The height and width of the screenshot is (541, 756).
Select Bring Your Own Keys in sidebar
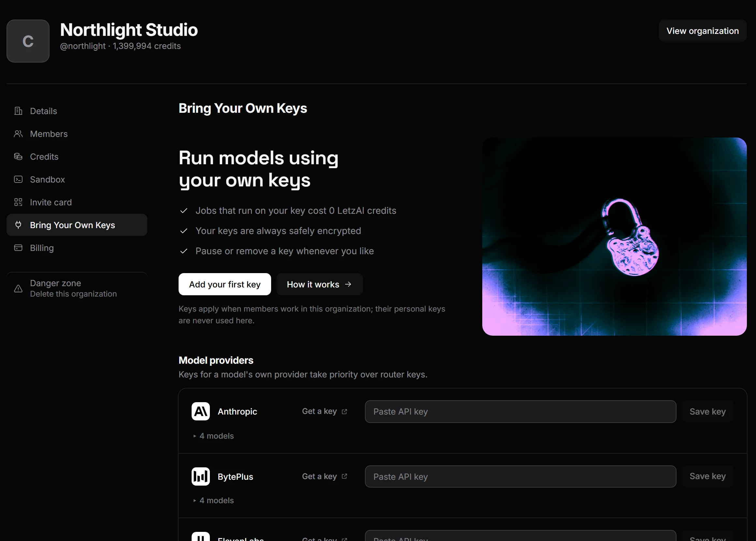click(77, 225)
